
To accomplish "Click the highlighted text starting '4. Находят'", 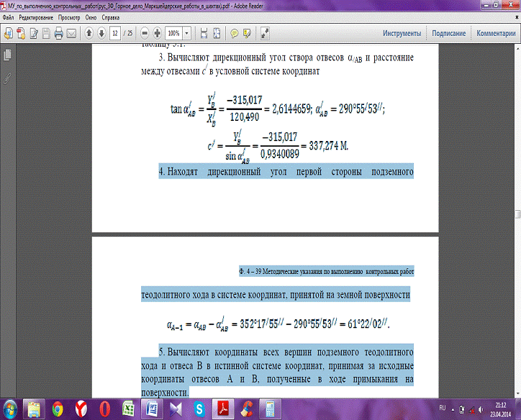I will point(286,171).
